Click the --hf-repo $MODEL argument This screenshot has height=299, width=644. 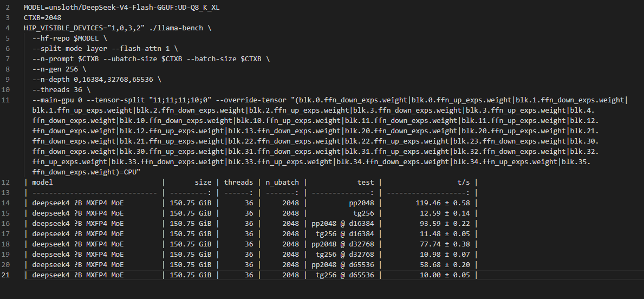(66, 38)
